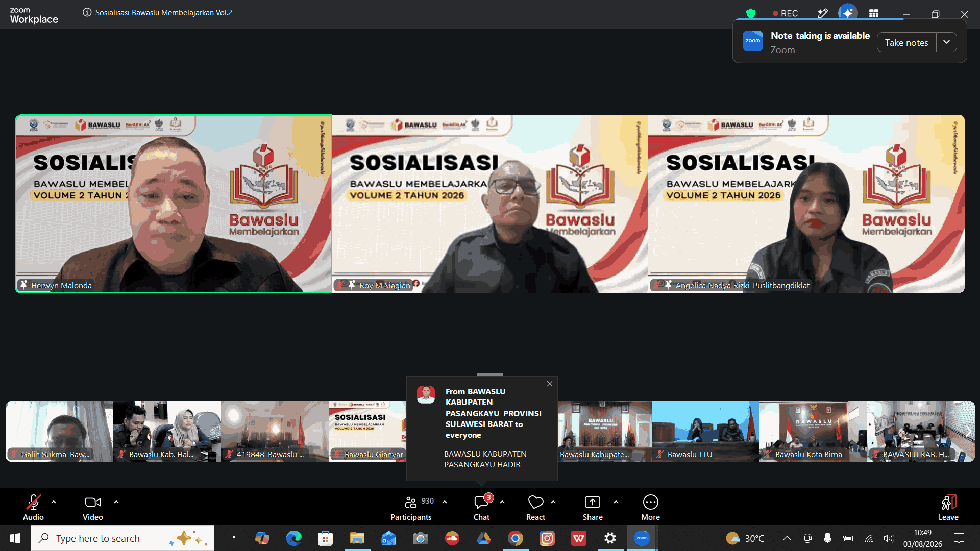
Task: Click the Take notes button
Action: 906,42
